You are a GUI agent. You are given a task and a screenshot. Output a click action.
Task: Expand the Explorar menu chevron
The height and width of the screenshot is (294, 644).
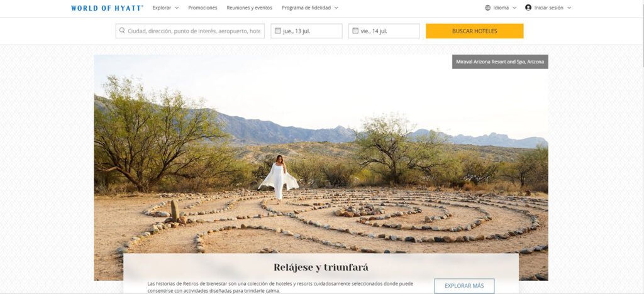[x=177, y=8]
